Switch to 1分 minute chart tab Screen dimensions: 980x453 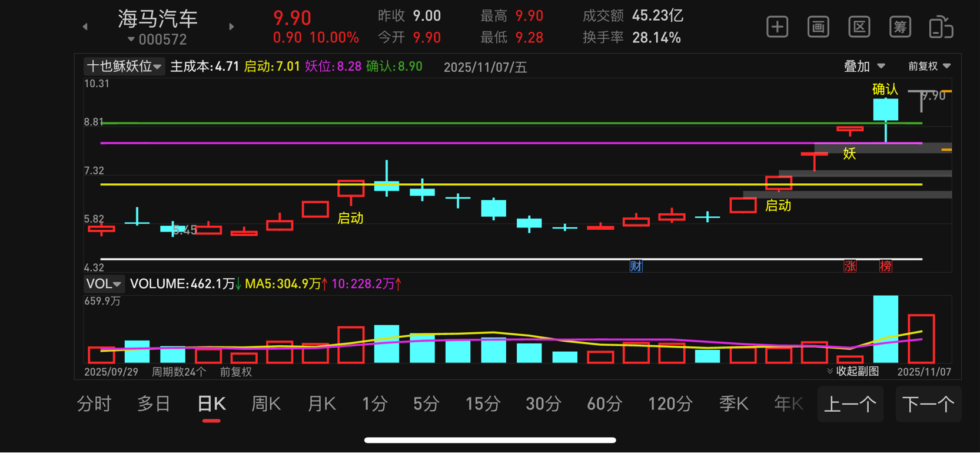[375, 404]
